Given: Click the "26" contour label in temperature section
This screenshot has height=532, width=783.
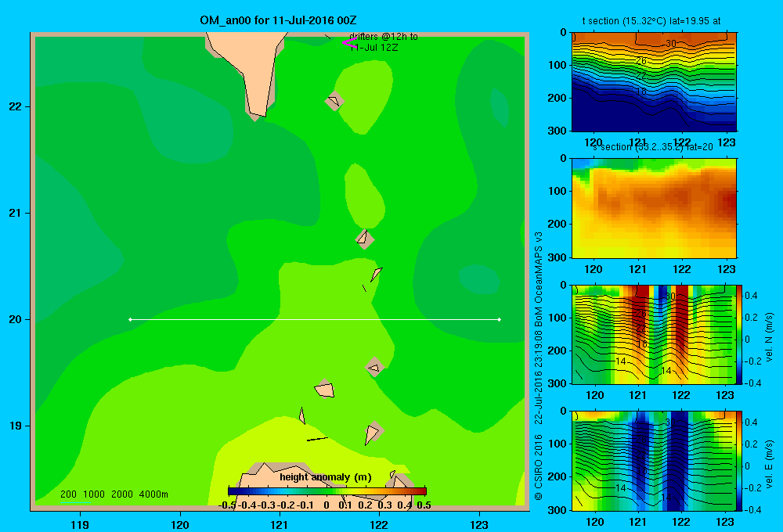Looking at the screenshot, I should pyautogui.click(x=641, y=61).
